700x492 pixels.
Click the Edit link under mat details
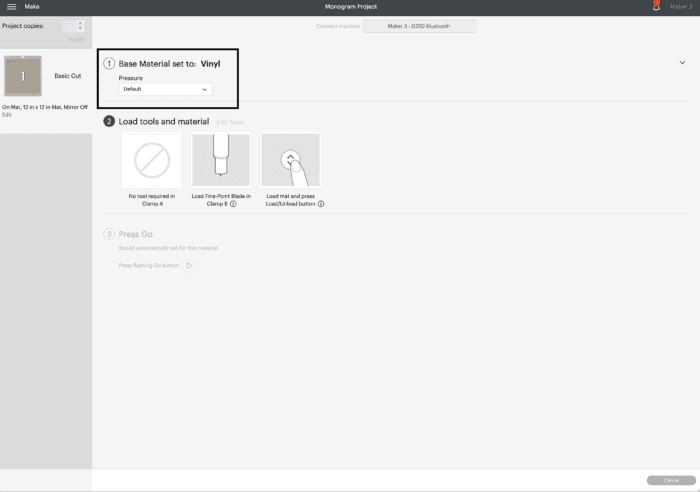(7, 114)
